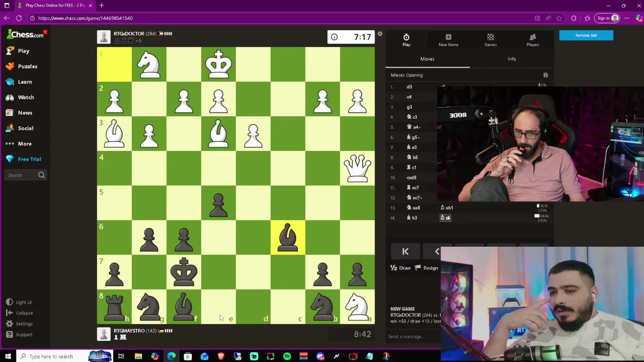
Task: Click RTGMAYSTRO player avatar
Action: (104, 334)
